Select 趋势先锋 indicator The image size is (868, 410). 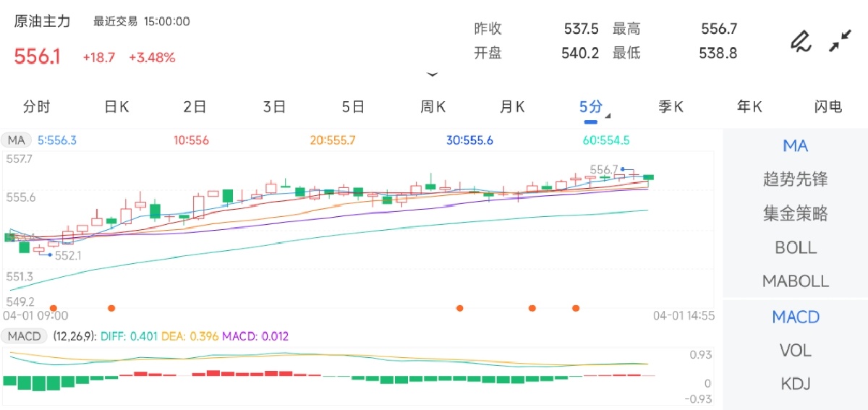pos(795,179)
